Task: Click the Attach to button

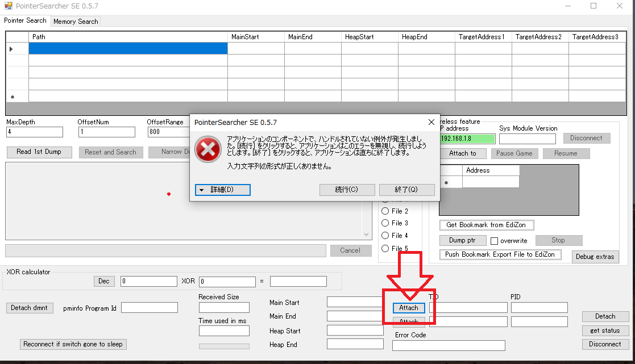Action: [463, 154]
